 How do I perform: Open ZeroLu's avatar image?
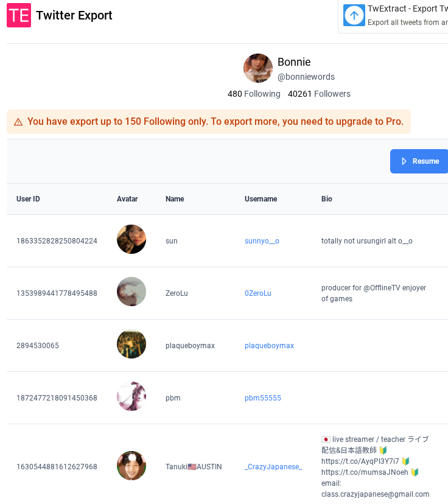131,292
